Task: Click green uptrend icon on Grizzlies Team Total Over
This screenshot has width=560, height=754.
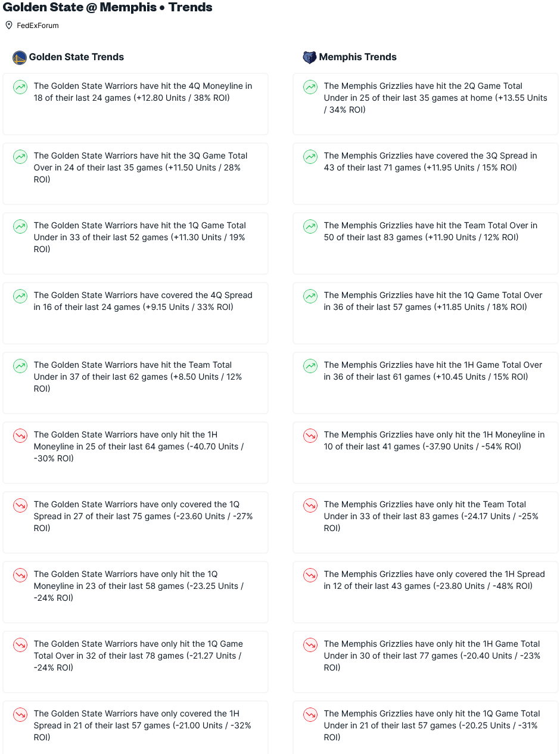Action: 310,226
